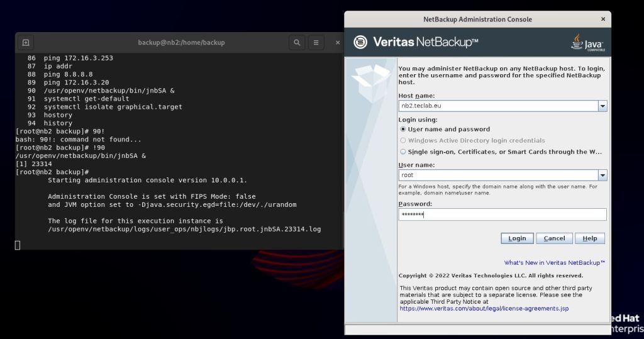Select the User name and password option
644x339 pixels.
click(403, 130)
